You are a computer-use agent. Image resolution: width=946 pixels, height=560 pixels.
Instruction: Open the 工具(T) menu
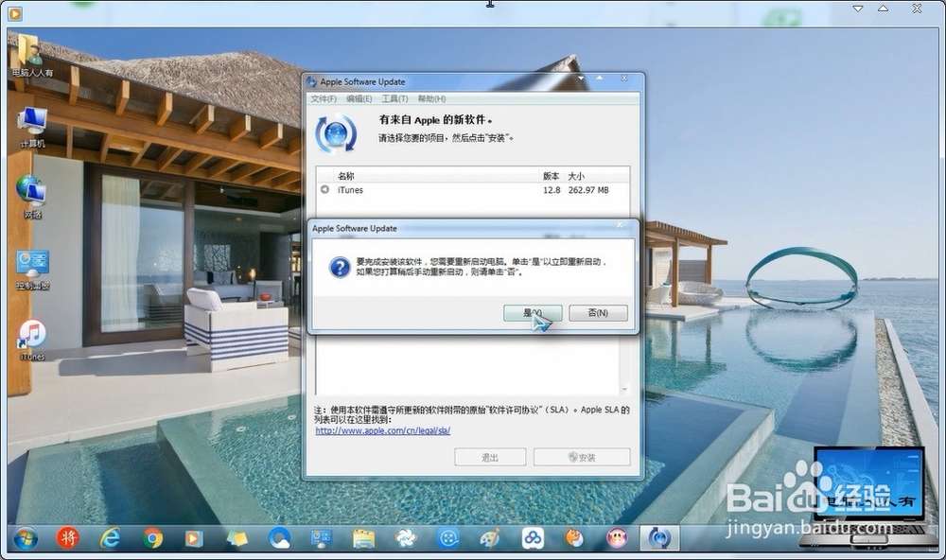tap(394, 99)
